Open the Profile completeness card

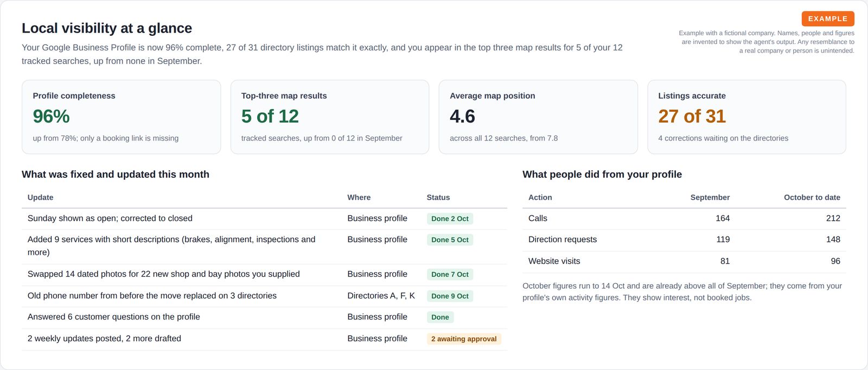click(121, 117)
